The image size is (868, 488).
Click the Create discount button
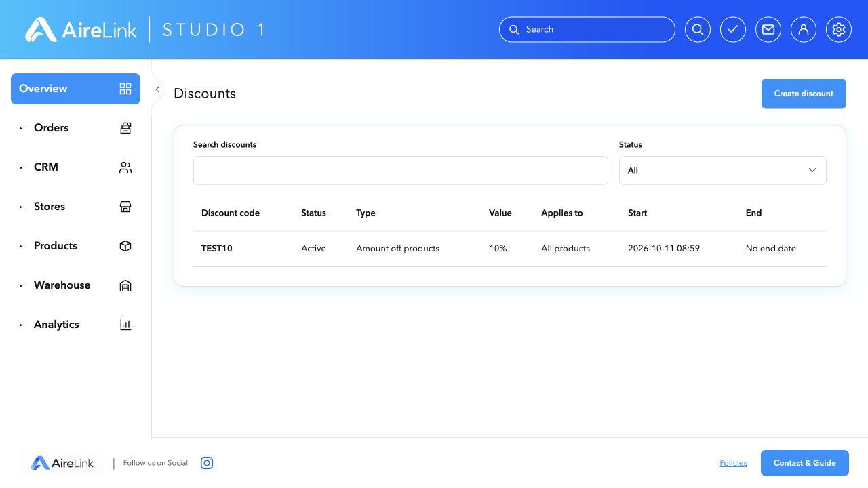pos(804,94)
